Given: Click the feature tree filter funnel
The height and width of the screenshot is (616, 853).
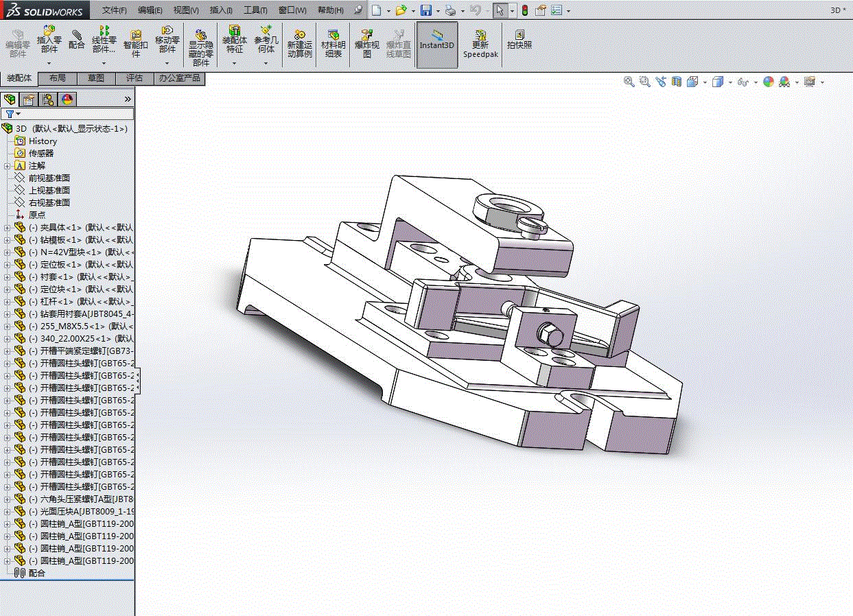Looking at the screenshot, I should click(10, 114).
